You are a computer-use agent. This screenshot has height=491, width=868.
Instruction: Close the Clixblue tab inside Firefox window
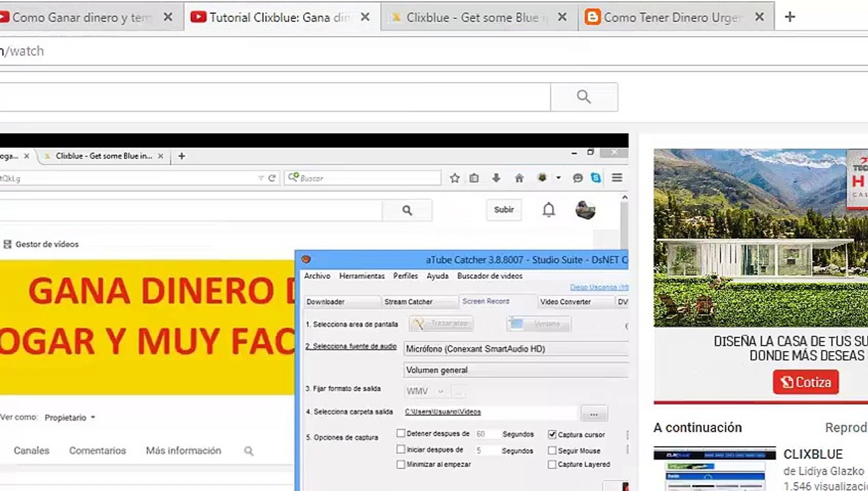(x=161, y=156)
